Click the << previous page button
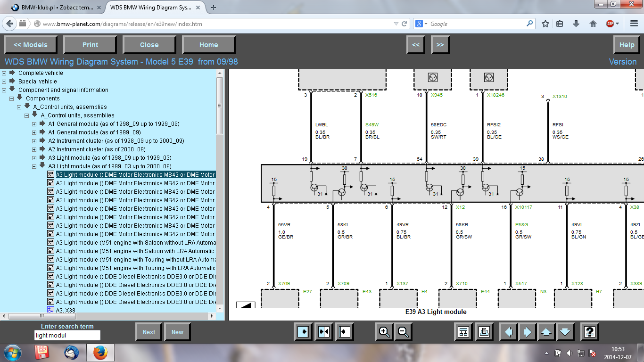 coord(416,45)
